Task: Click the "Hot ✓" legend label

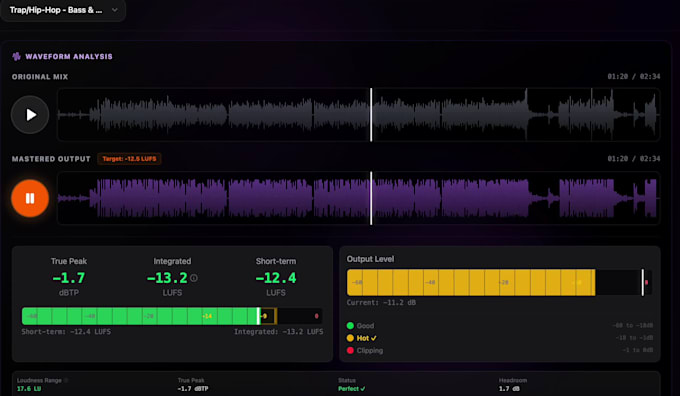Action: click(367, 338)
